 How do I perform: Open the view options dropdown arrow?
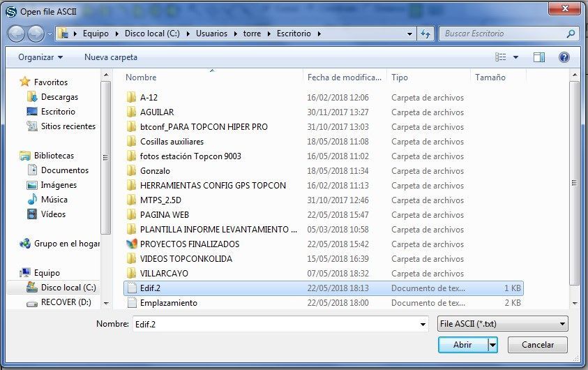tap(515, 57)
